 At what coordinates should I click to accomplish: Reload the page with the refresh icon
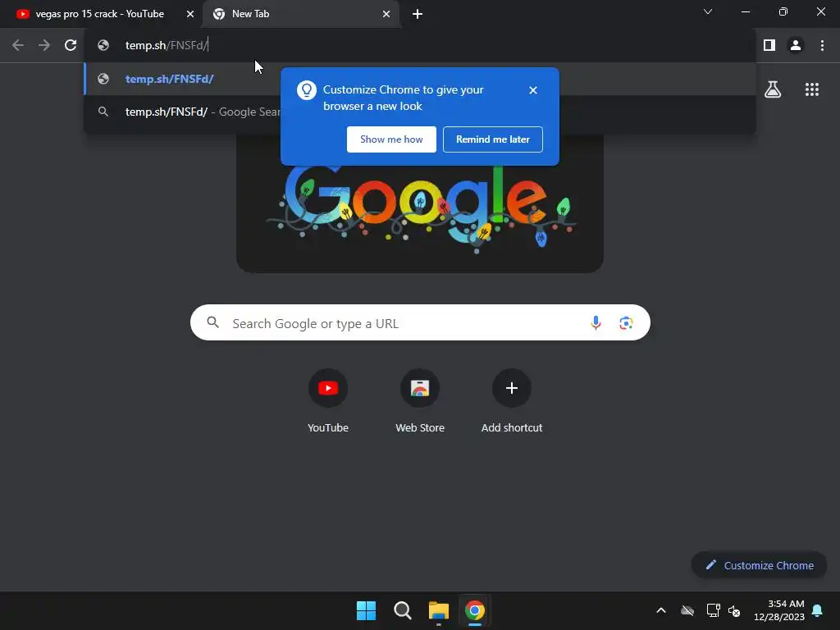[71, 45]
